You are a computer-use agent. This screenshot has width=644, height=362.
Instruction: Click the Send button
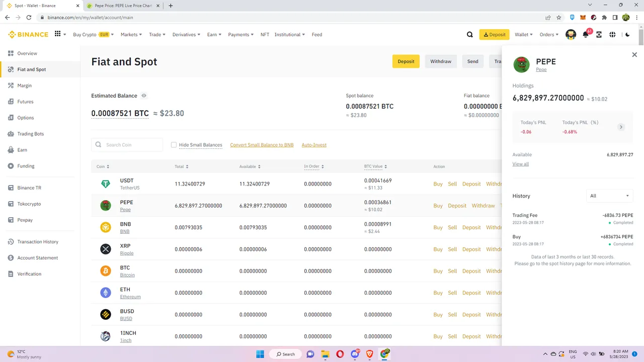point(472,61)
